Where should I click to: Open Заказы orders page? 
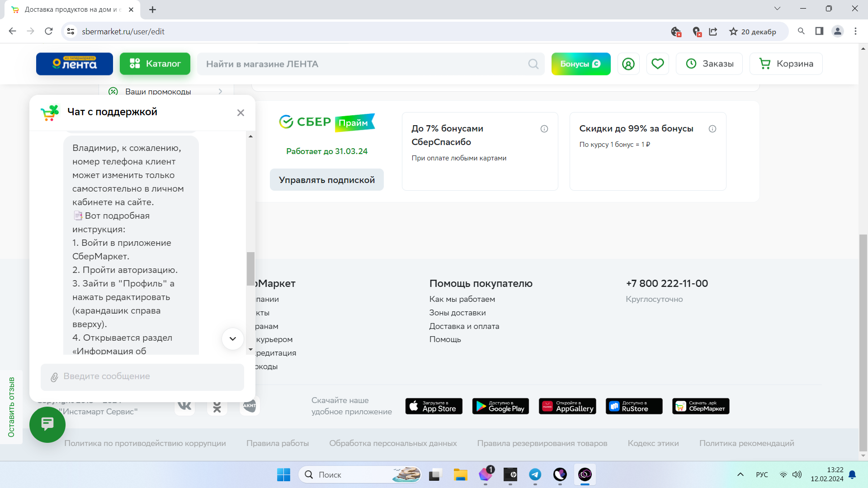pyautogui.click(x=709, y=64)
